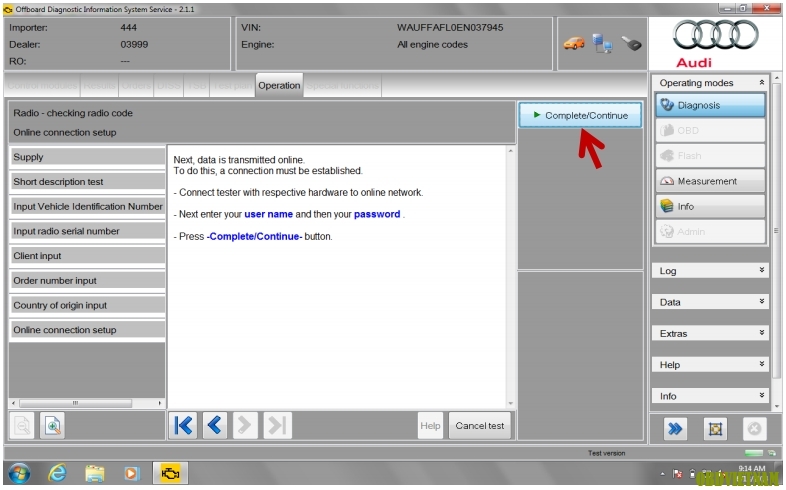
Task: Click the step list horizontal scrollbar
Action: [x=85, y=403]
